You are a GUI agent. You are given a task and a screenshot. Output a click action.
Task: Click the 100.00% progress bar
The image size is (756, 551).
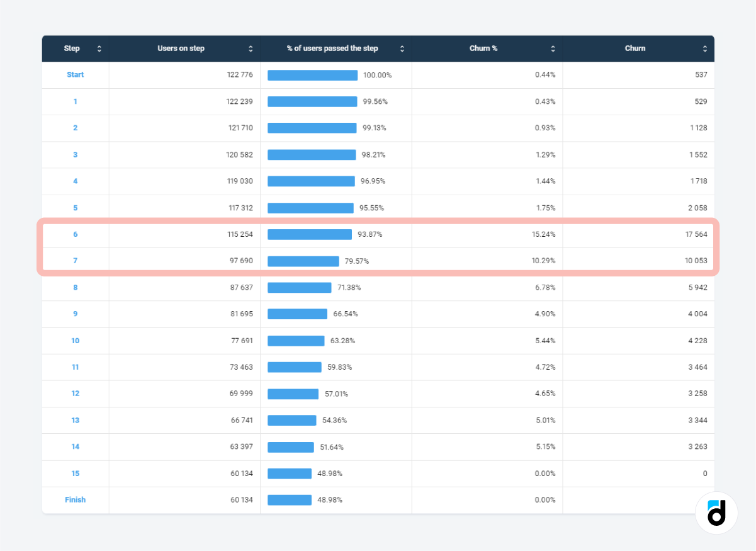click(312, 76)
